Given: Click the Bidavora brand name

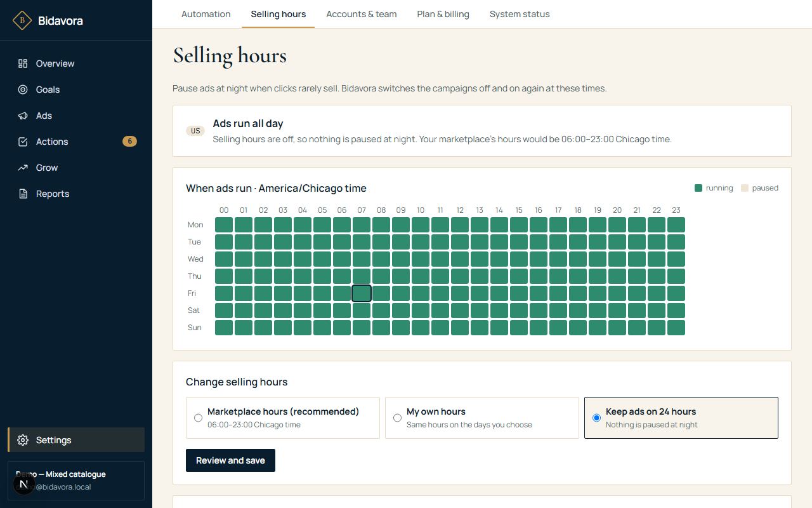Looking at the screenshot, I should (x=60, y=20).
